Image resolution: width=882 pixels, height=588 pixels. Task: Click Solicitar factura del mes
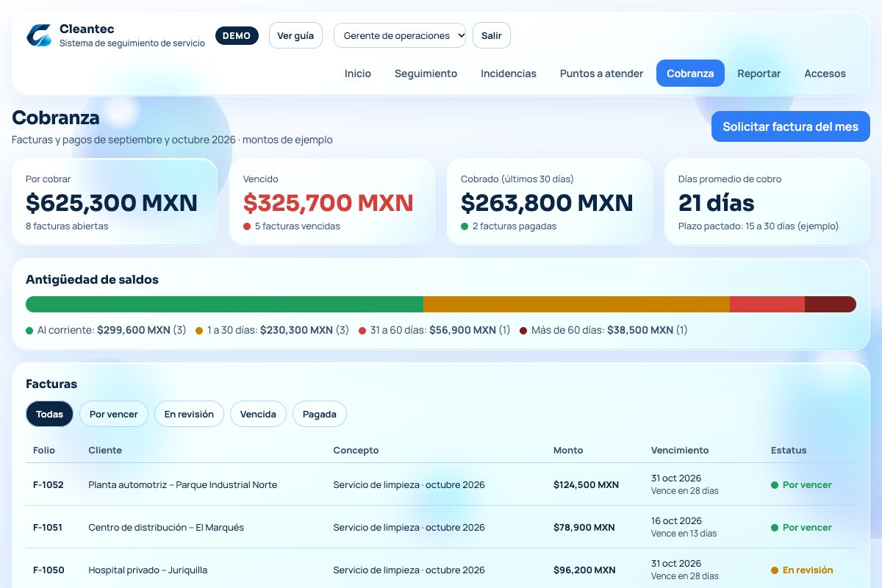click(790, 126)
